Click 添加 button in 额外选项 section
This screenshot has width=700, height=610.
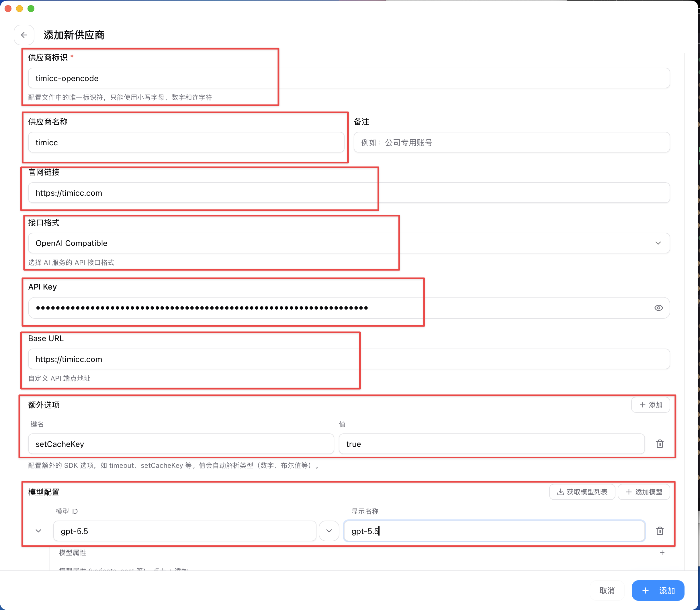(x=651, y=405)
